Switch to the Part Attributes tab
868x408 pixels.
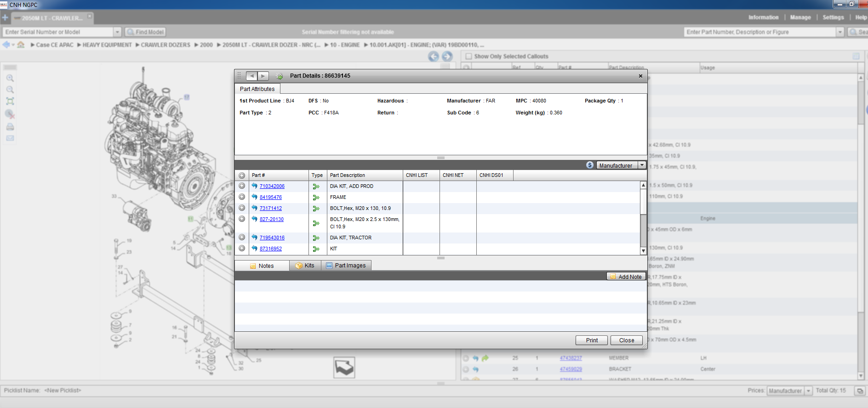(x=257, y=89)
